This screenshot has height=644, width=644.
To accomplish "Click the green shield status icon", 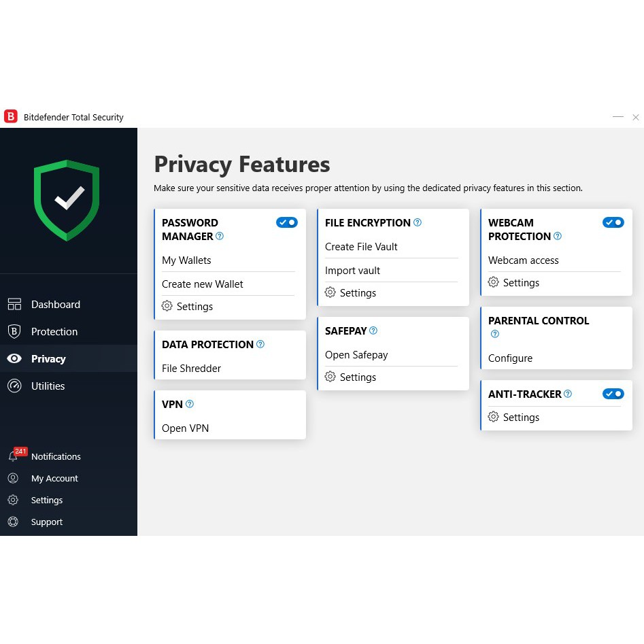I will point(67,201).
